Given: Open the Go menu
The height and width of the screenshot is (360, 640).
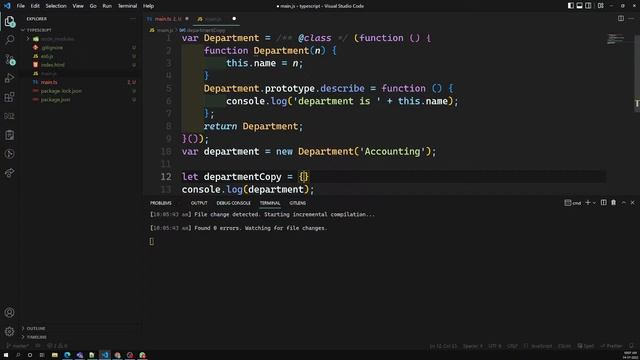Looking at the screenshot, I should 93,6.
